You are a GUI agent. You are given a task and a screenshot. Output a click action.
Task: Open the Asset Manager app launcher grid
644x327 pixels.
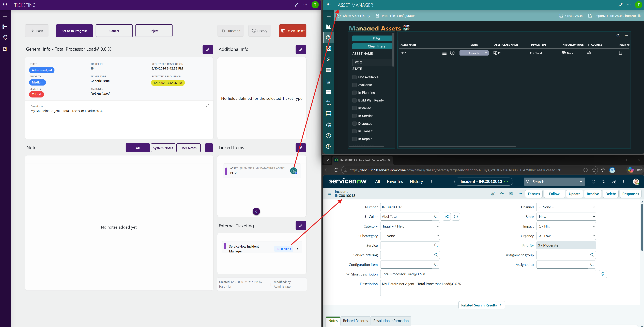(x=329, y=5)
